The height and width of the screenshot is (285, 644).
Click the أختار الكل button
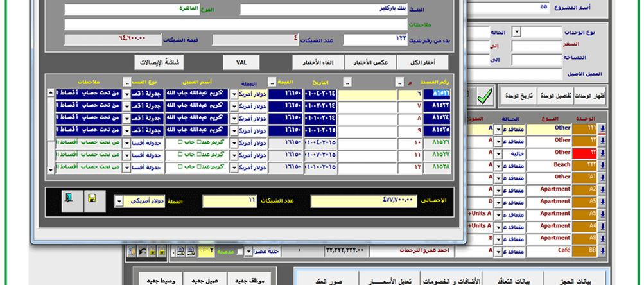(423, 62)
